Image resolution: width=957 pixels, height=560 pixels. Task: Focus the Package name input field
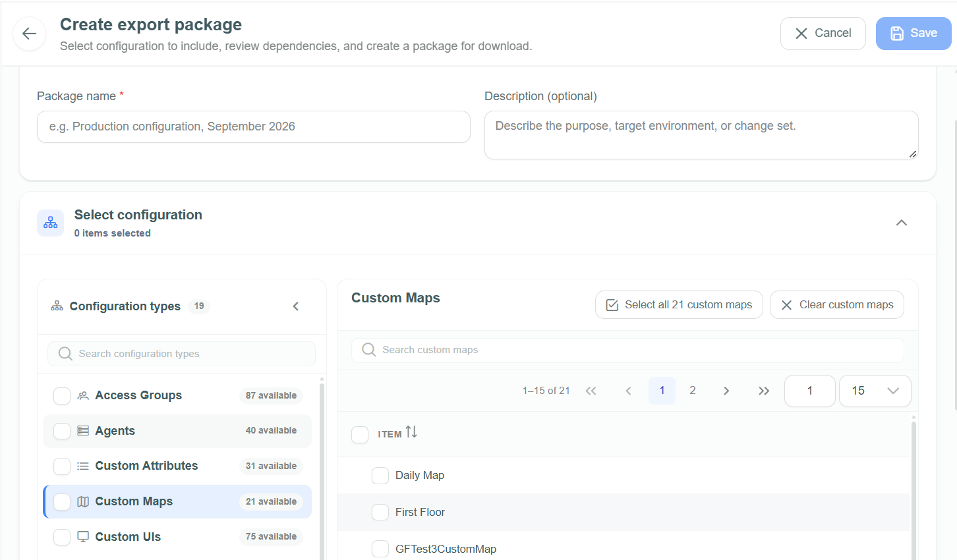tap(254, 126)
